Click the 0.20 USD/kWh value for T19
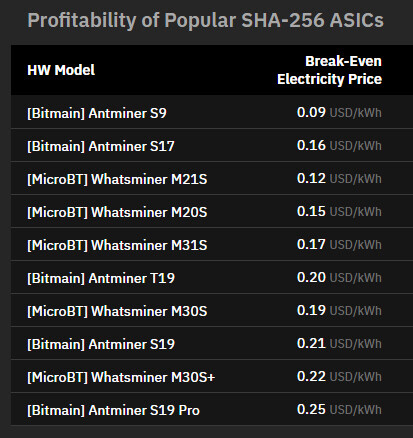Image resolution: width=413 pixels, height=438 pixels. click(x=339, y=277)
